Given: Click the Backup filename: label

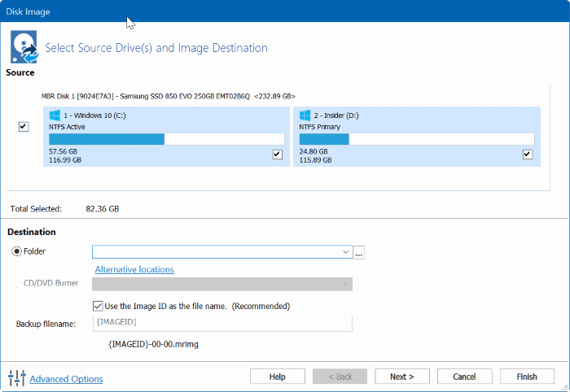Looking at the screenshot, I should [x=46, y=324].
